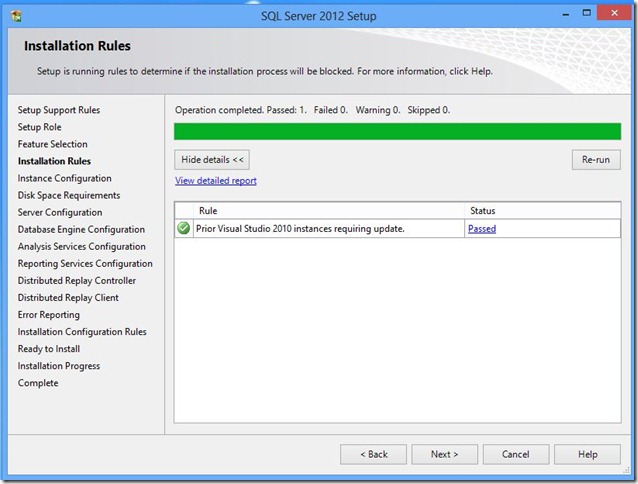Screen dimensions: 638x484
Task: Minimize the SQL Server 2012 Setup window
Action: click(x=566, y=14)
